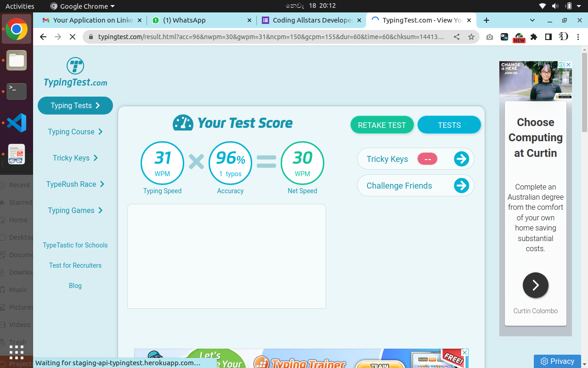Close the Curtin ad with the X
588x368 pixels.
[568, 65]
